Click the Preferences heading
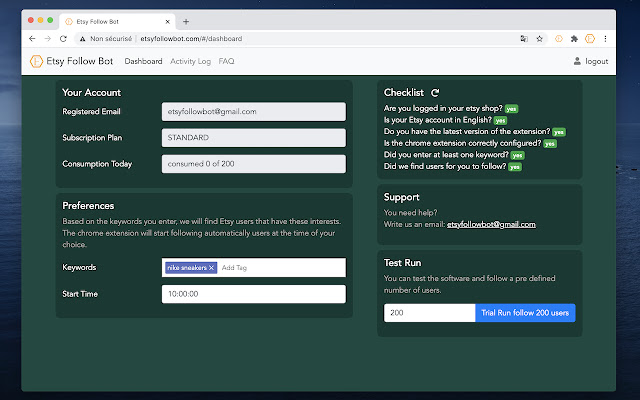This screenshot has height=400, width=640. (88, 206)
